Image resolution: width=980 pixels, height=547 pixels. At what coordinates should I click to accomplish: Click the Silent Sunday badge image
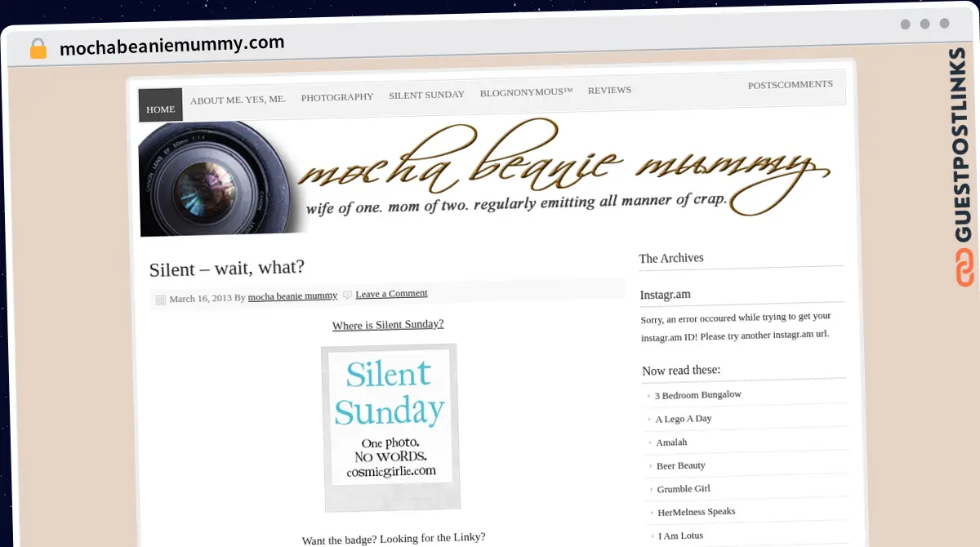pos(390,427)
